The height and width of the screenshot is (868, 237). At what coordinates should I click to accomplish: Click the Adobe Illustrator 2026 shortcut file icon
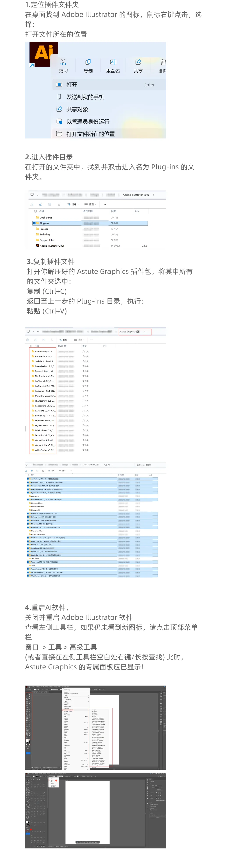[37, 246]
